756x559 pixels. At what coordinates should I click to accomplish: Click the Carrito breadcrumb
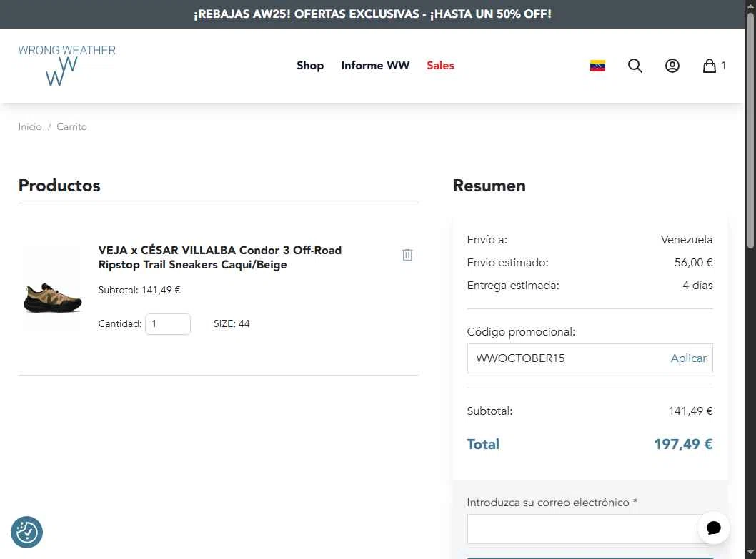point(72,127)
